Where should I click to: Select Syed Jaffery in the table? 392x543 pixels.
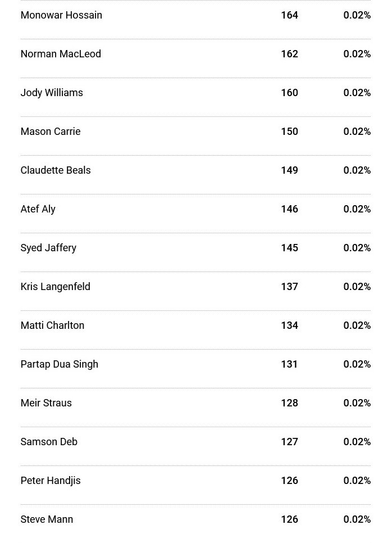click(x=48, y=248)
